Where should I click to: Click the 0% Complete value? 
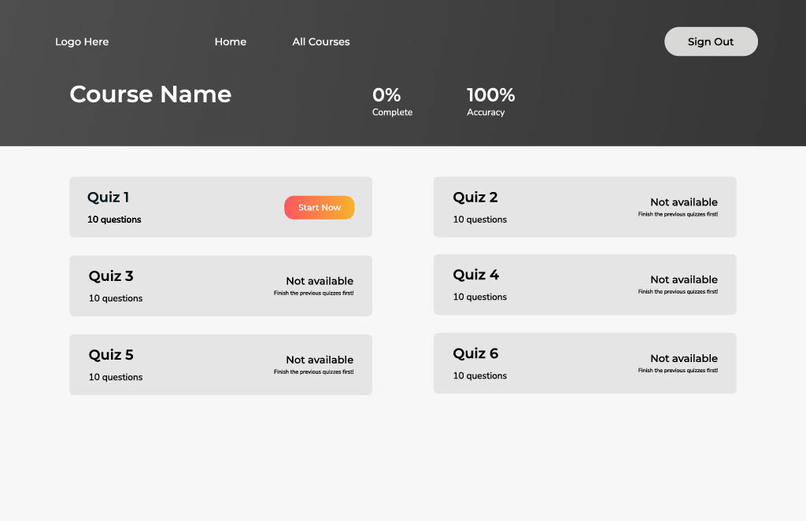[387, 95]
